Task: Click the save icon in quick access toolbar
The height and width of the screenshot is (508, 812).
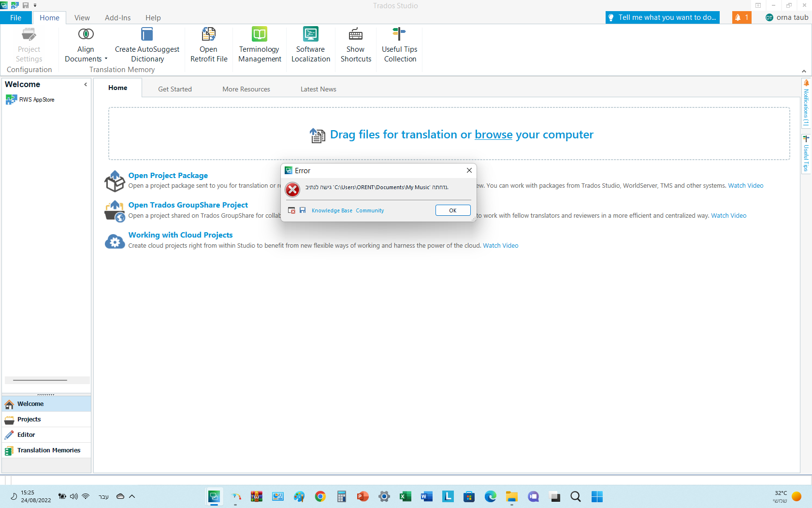Action: (x=26, y=5)
